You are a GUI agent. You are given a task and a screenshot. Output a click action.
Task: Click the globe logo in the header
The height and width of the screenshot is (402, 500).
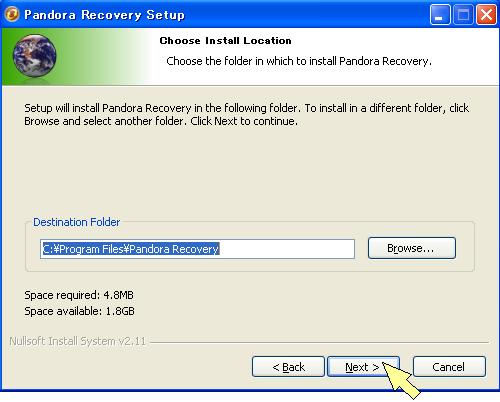tap(34, 56)
